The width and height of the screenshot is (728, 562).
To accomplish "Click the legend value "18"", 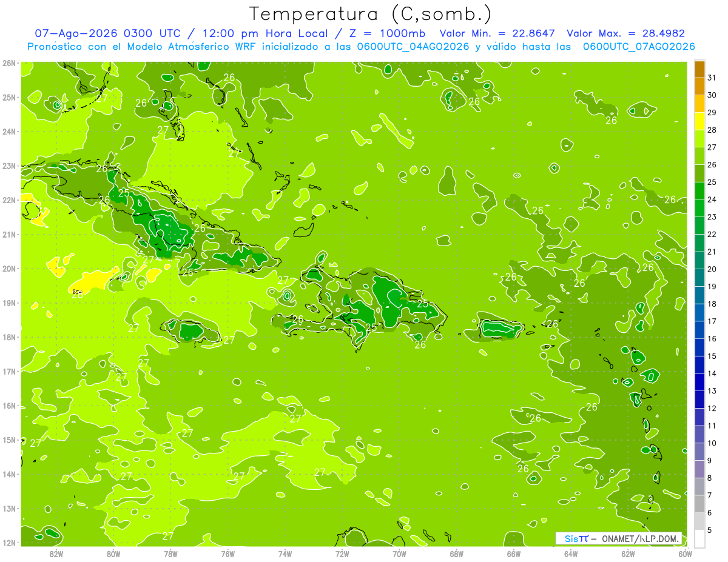I will point(712,304).
